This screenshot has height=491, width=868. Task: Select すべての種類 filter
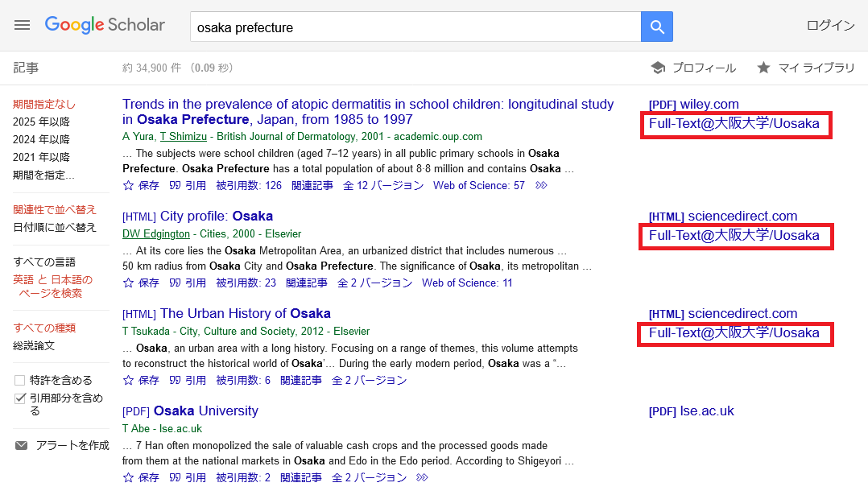(44, 328)
